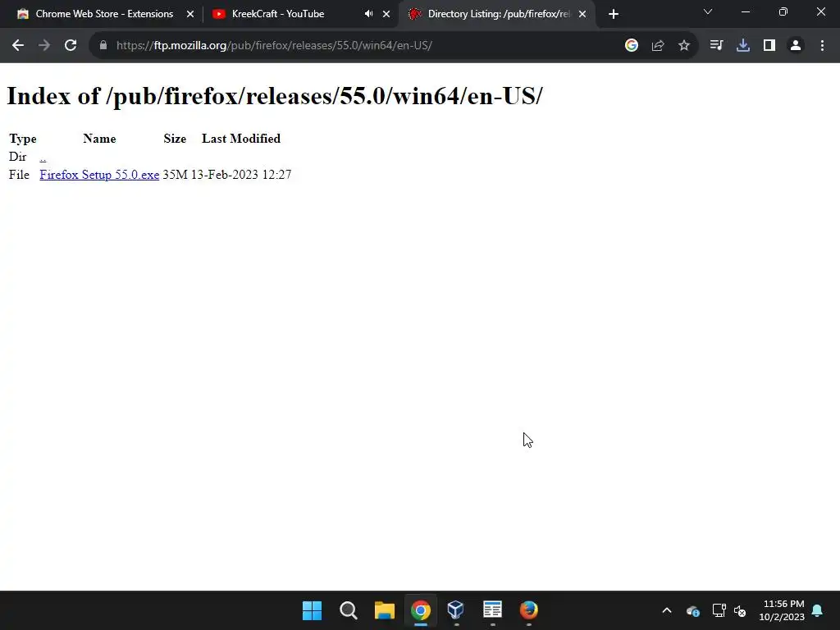Open the document app in the taskbar

coord(492,610)
